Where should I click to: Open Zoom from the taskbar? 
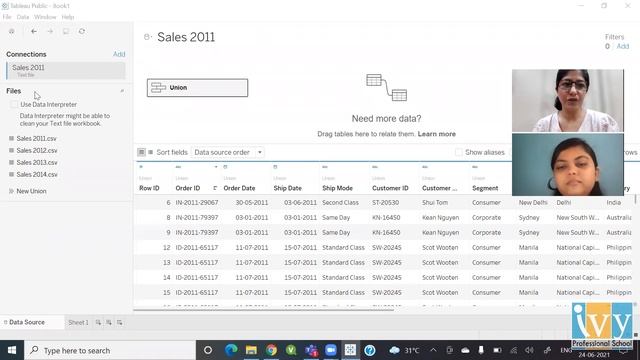[x=331, y=350]
